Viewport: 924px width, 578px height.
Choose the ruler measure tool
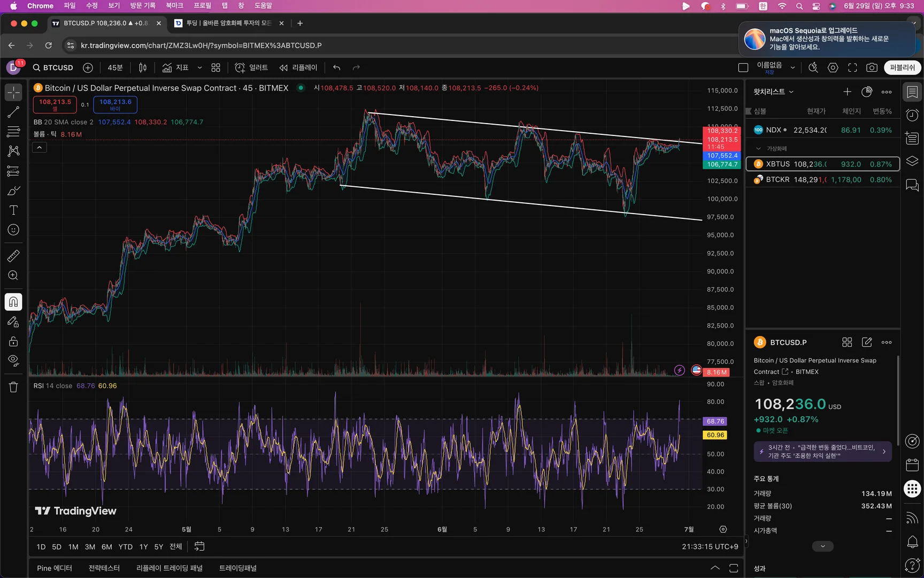[13, 256]
